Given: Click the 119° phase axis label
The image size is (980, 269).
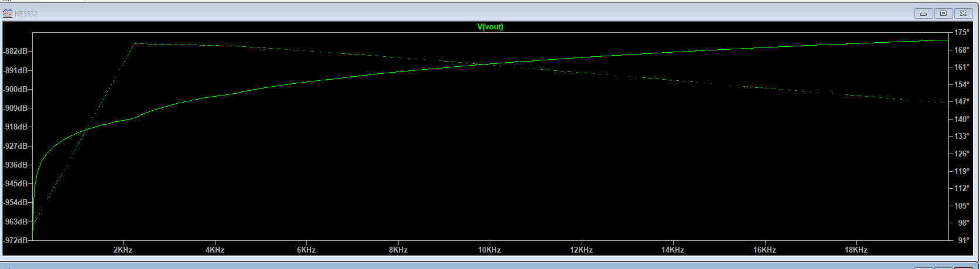Looking at the screenshot, I should 962,172.
